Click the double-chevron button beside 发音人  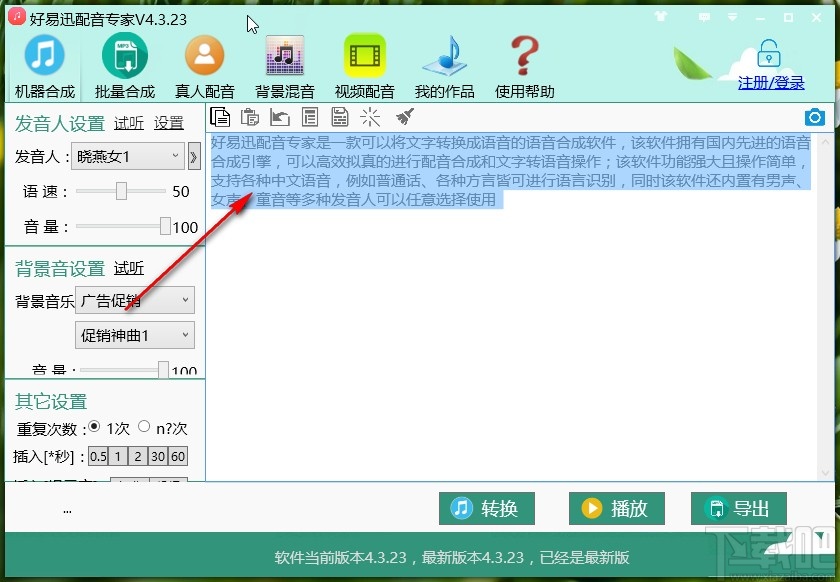pyautogui.click(x=194, y=157)
